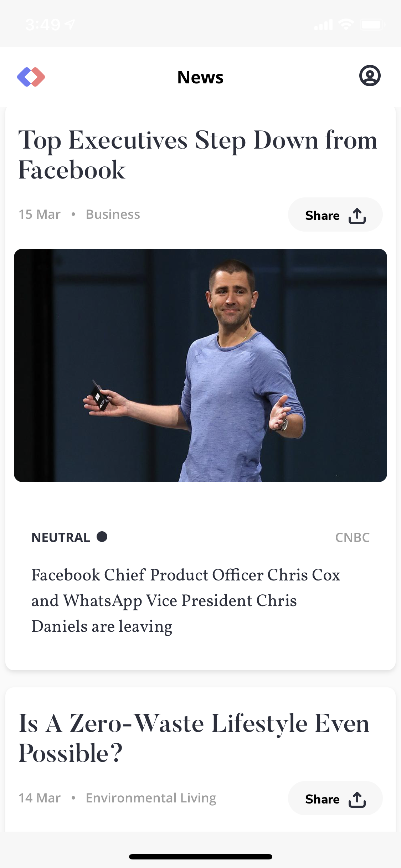Click the upload icon on the first Share button

point(357,216)
